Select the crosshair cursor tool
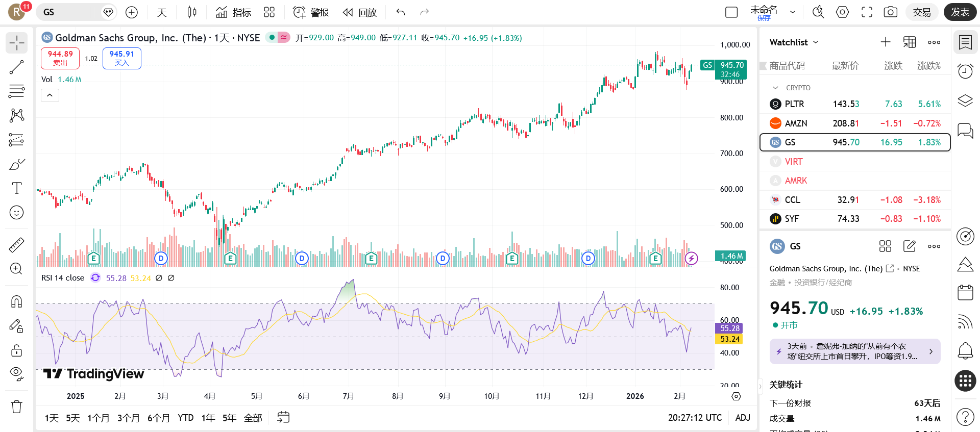980x432 pixels. 17,43
